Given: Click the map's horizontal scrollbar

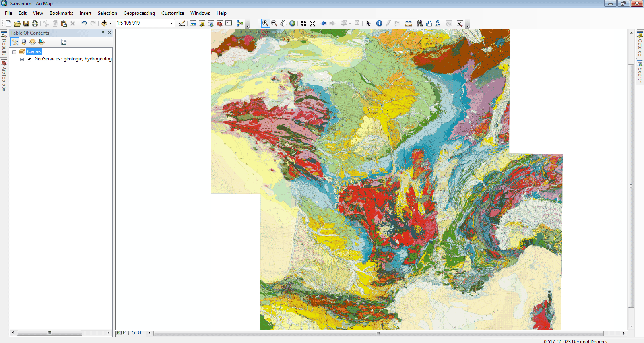Looking at the screenshot, I should tap(378, 333).
